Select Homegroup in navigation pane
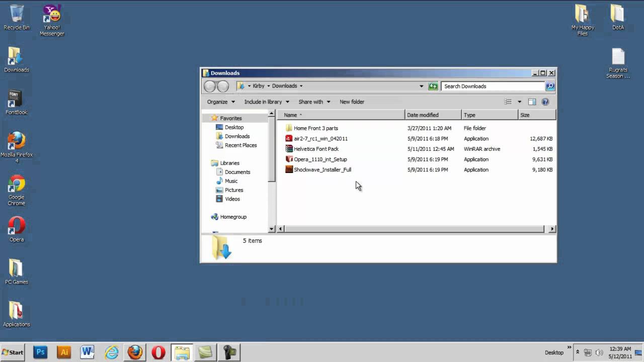The width and height of the screenshot is (644, 362). [x=233, y=217]
